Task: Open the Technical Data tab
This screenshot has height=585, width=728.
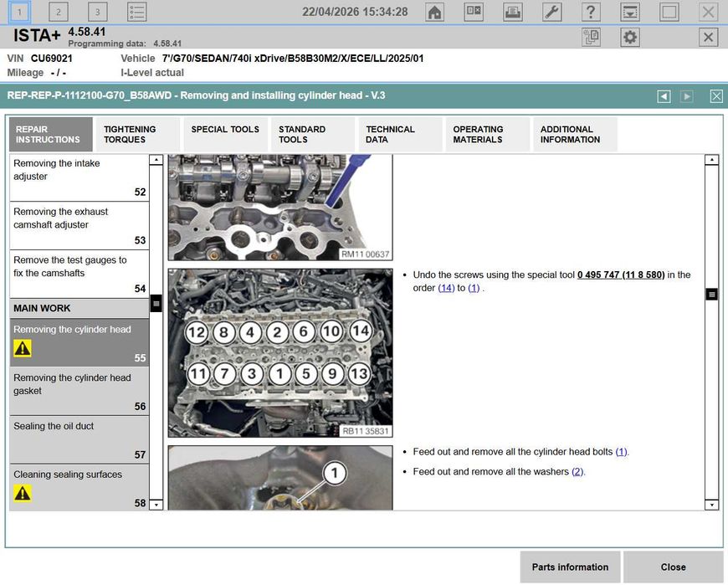Action: pos(399,134)
